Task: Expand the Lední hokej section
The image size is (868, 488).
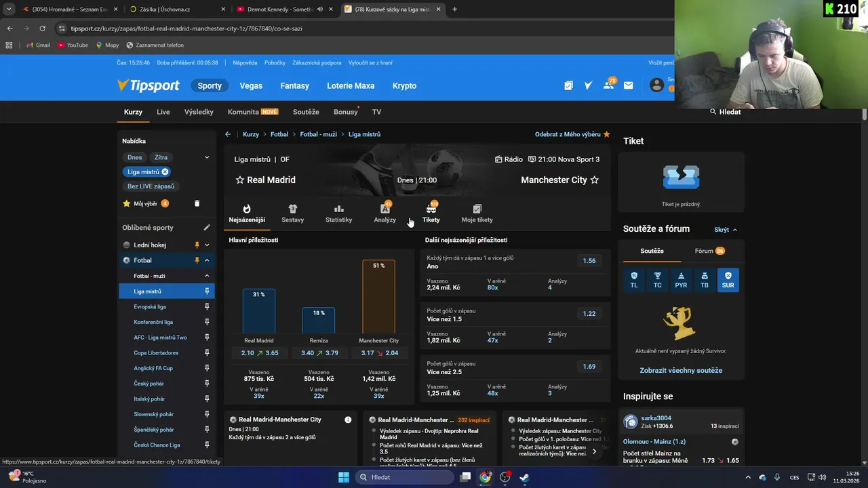Action: tap(207, 245)
